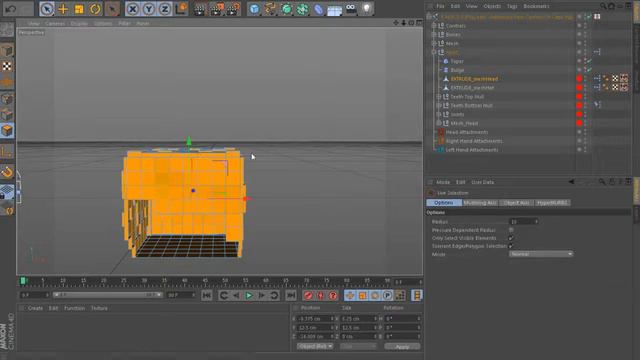Expand the Bones null in object tree
The height and width of the screenshot is (360, 640).
(x=434, y=35)
